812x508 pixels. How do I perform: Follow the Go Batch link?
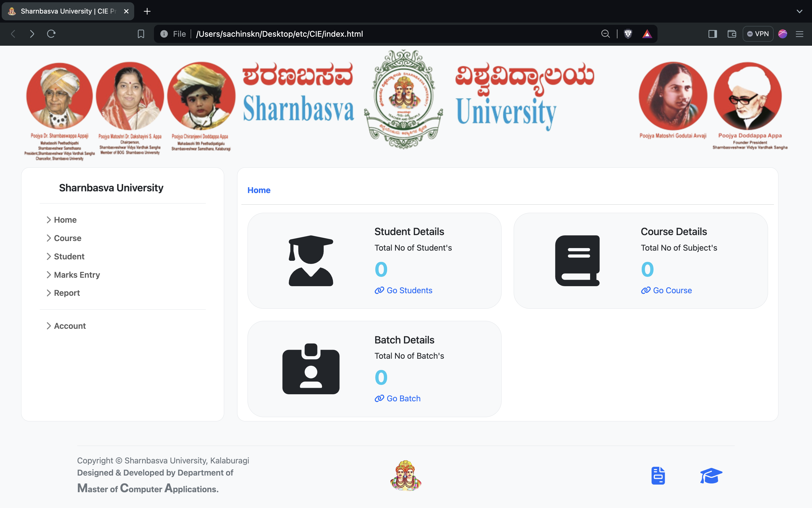click(x=404, y=398)
